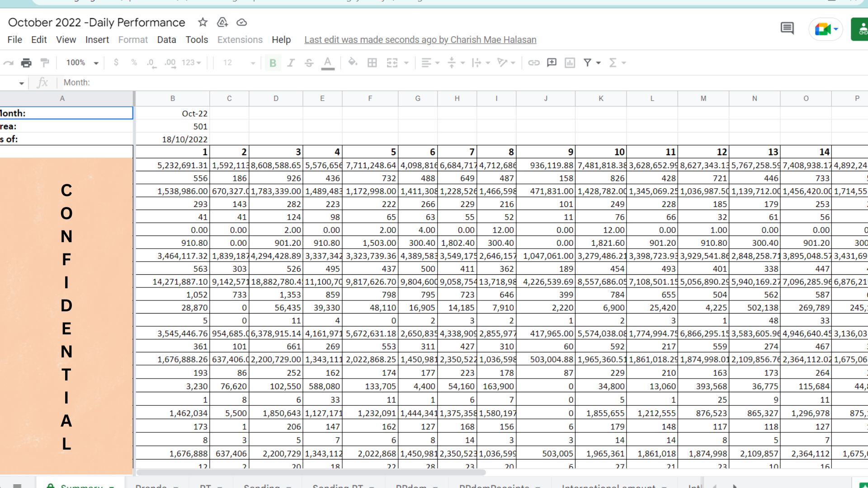The width and height of the screenshot is (868, 488).
Task: Switch to the Sending sheet tab
Action: pos(262,485)
